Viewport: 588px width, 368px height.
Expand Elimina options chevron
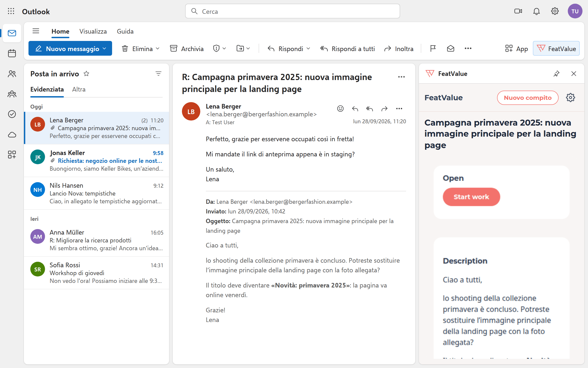[x=158, y=49]
